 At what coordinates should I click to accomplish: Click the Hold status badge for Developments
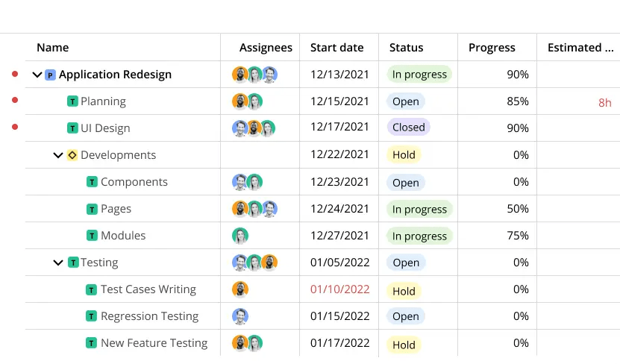(404, 155)
